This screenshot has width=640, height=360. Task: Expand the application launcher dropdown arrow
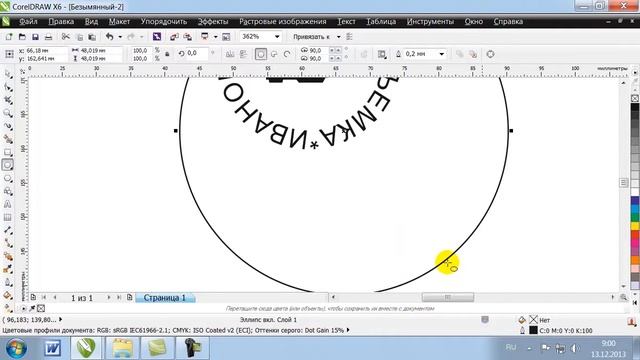[216, 37]
